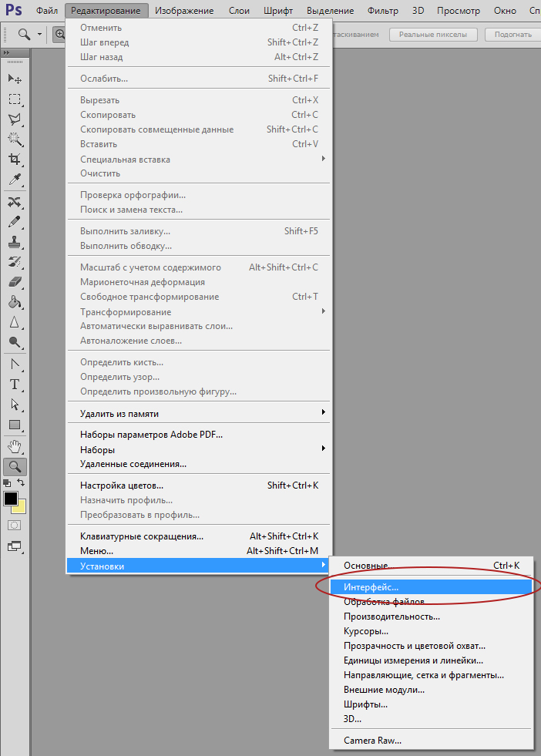Click the active Zoom tool in toolbox
The height and width of the screenshot is (756, 541).
(x=15, y=466)
